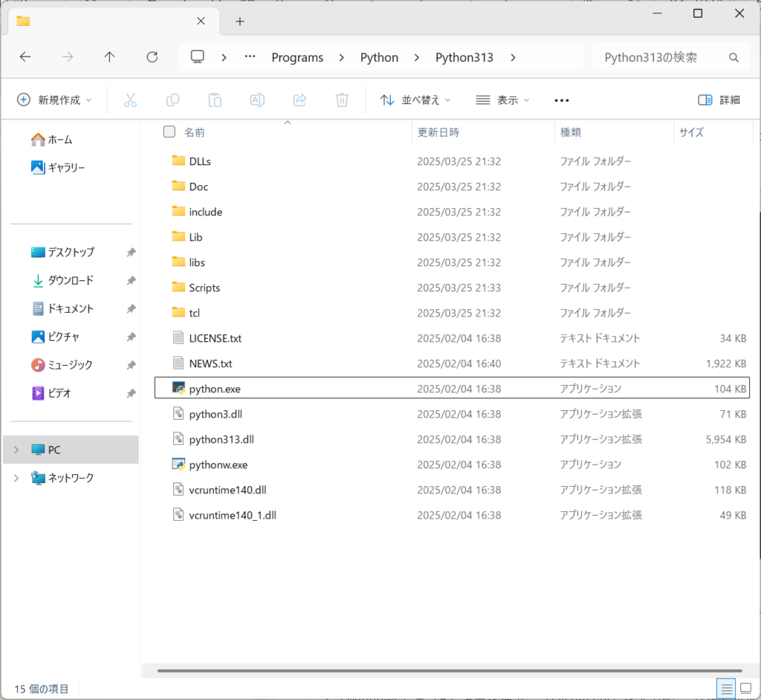Click Programs in the address breadcrumb
Viewport: 761px width, 700px height.
click(297, 58)
